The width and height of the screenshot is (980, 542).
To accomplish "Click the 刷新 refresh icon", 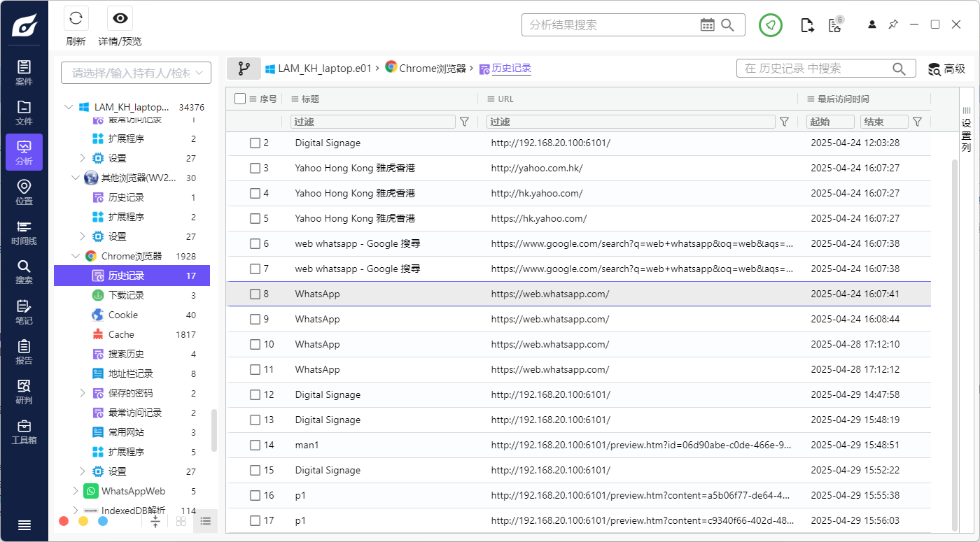I will 76,19.
